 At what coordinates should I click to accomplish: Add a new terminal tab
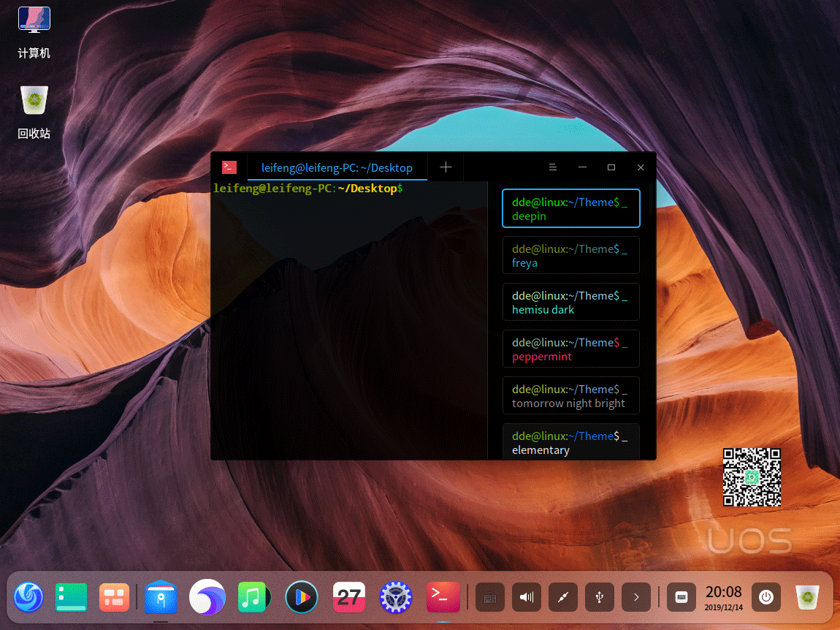(446, 167)
